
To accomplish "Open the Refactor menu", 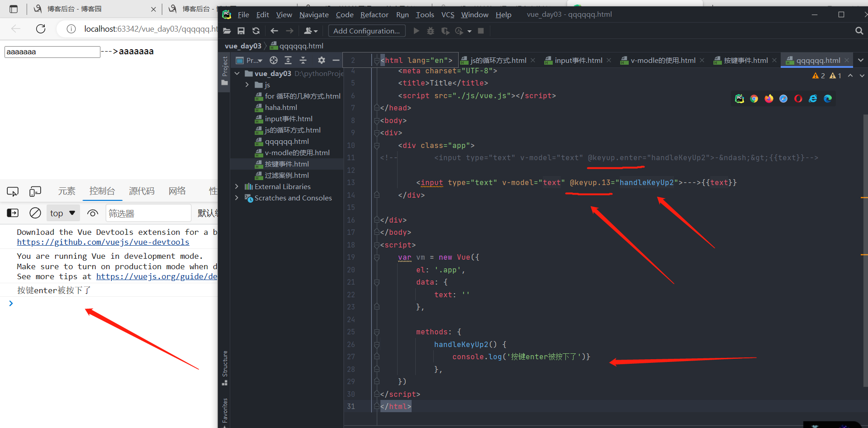I will tap(374, 14).
